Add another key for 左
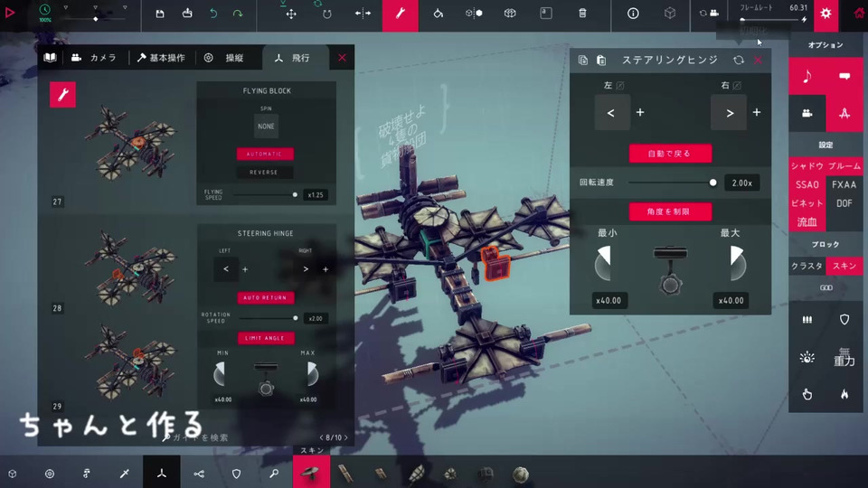 640,112
